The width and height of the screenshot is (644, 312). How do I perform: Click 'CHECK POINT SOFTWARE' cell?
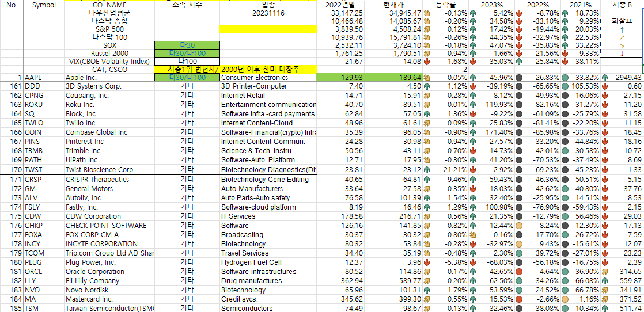click(x=109, y=226)
